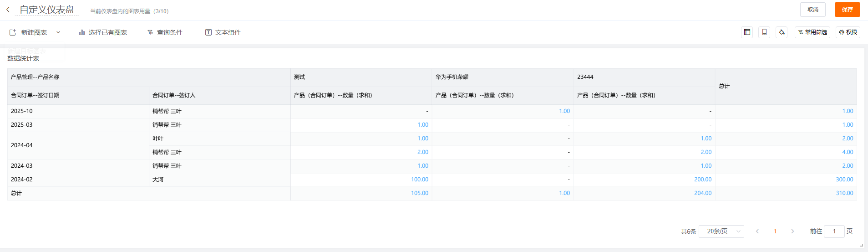Viewport: 868px width, 252px height.
Task: Go to the previous page arrow
Action: coord(757,231)
